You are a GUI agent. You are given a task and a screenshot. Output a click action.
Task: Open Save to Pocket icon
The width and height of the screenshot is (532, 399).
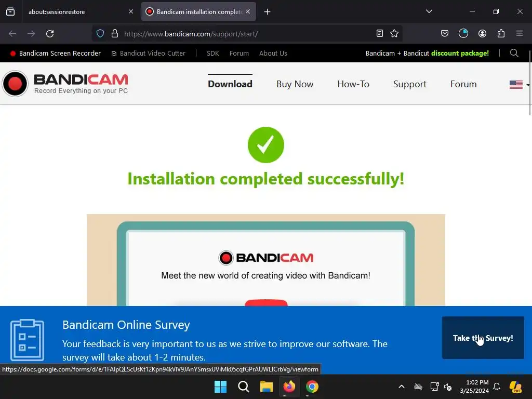click(x=445, y=33)
